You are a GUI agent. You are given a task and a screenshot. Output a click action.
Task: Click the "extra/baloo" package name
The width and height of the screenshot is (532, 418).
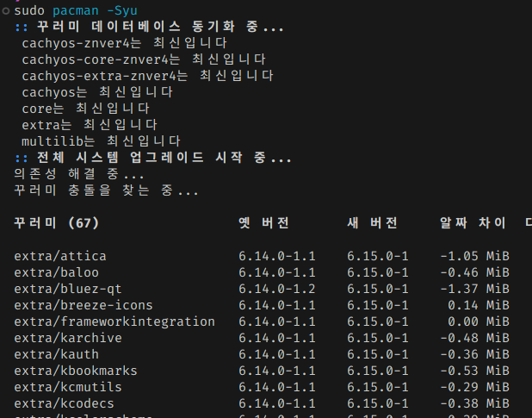(56, 272)
